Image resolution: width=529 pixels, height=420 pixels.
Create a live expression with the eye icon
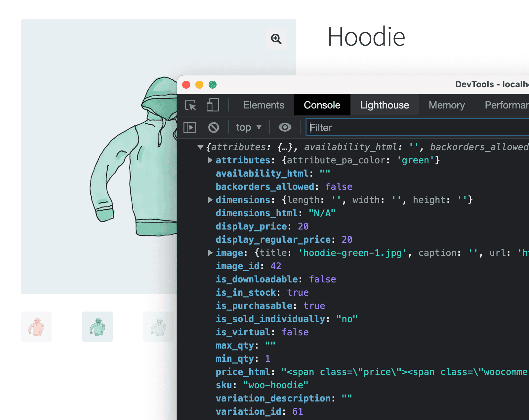tap(285, 127)
